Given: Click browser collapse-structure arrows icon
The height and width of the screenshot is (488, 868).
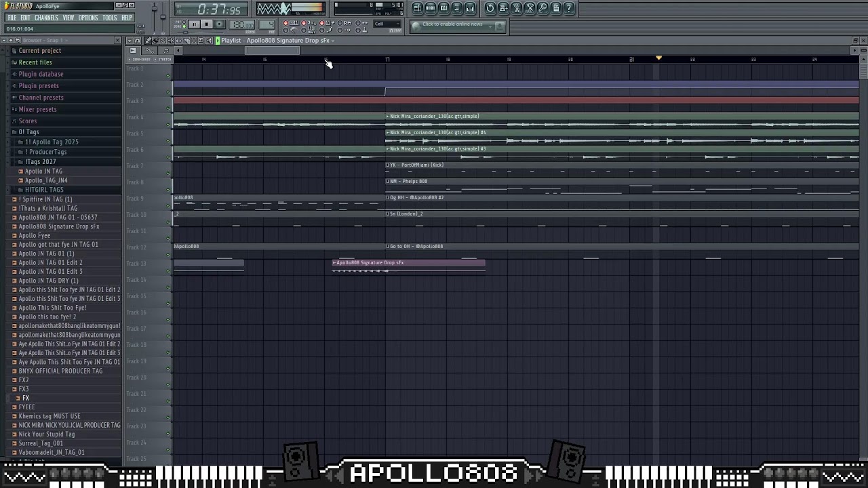Looking at the screenshot, I should click(10, 40).
